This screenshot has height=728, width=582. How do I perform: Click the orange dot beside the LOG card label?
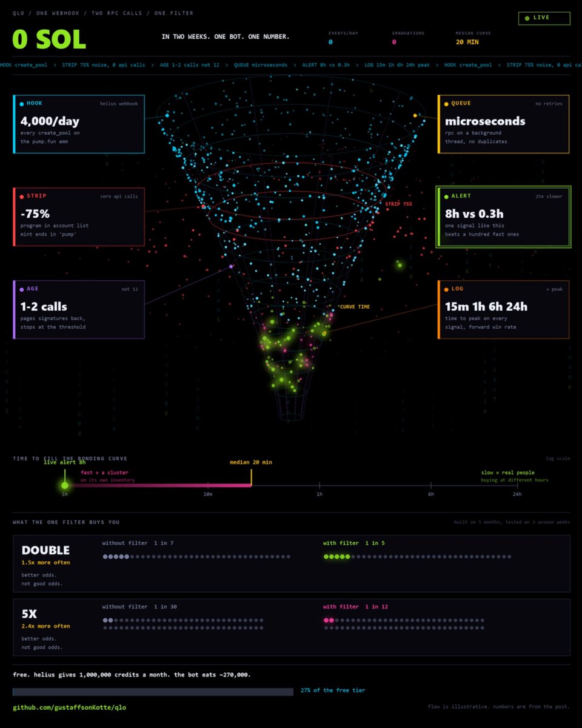click(446, 289)
